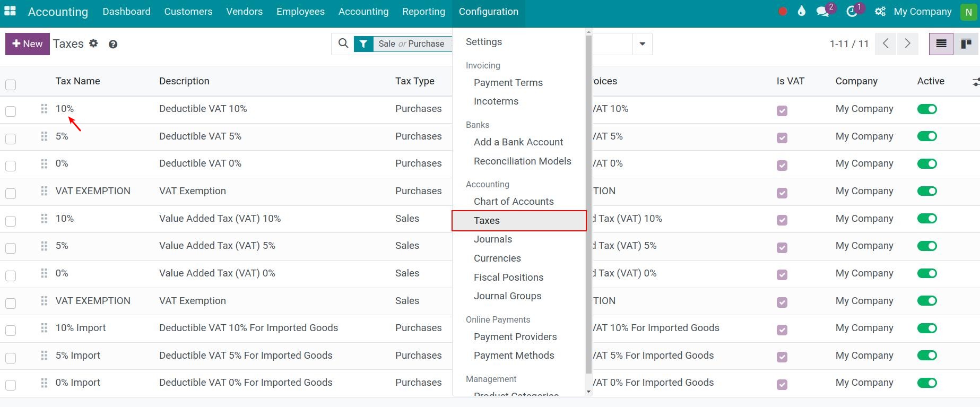Check the Deductible VAT 5% row checkbox
The width and height of the screenshot is (980, 407).
11,138
